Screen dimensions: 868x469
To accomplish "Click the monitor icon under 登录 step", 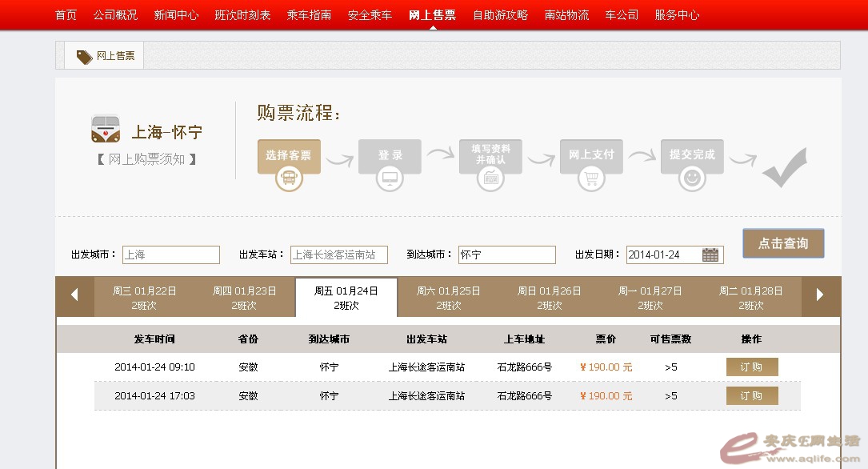I will (x=390, y=178).
